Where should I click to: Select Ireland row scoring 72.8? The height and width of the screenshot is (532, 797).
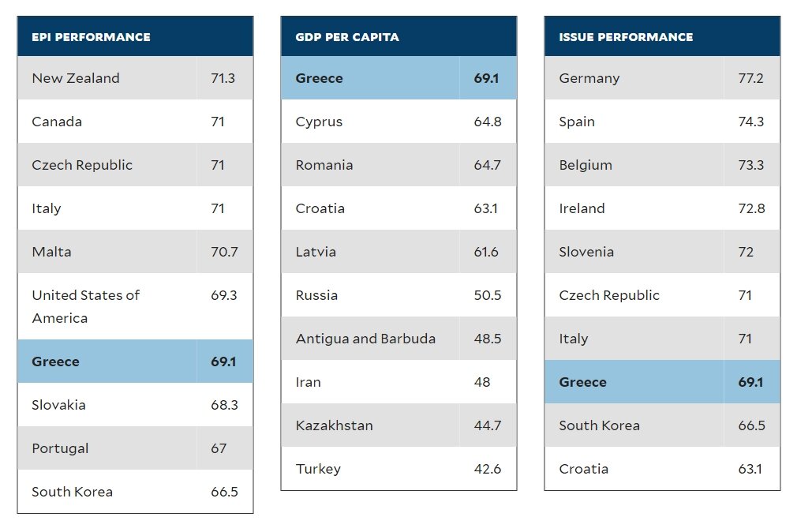click(x=662, y=208)
